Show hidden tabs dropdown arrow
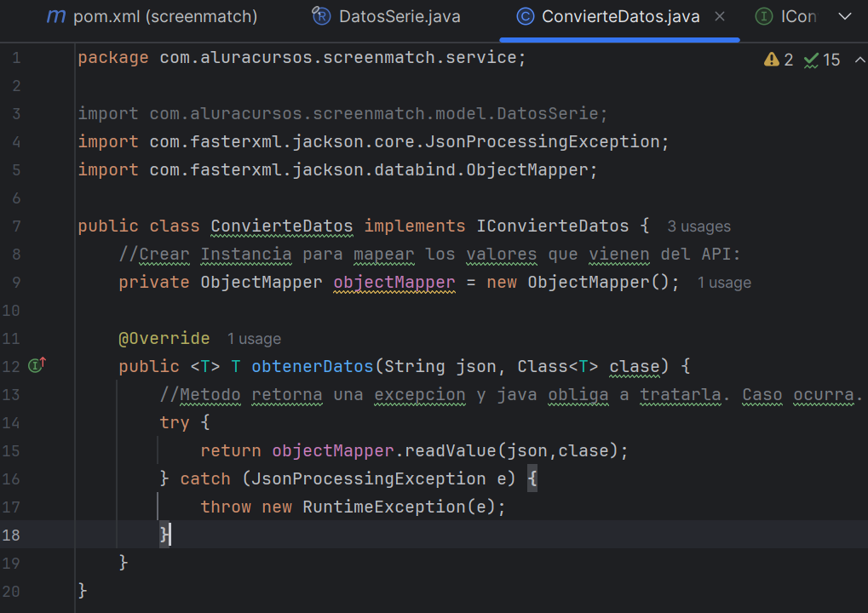The width and height of the screenshot is (868, 613). tap(845, 16)
